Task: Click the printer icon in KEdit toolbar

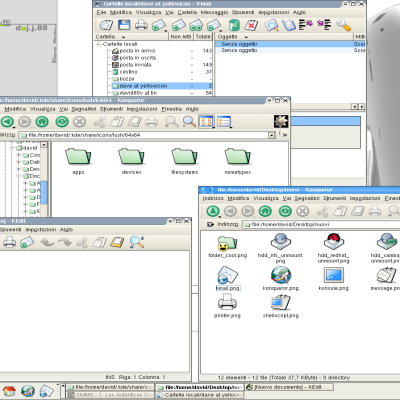Action: [9, 242]
